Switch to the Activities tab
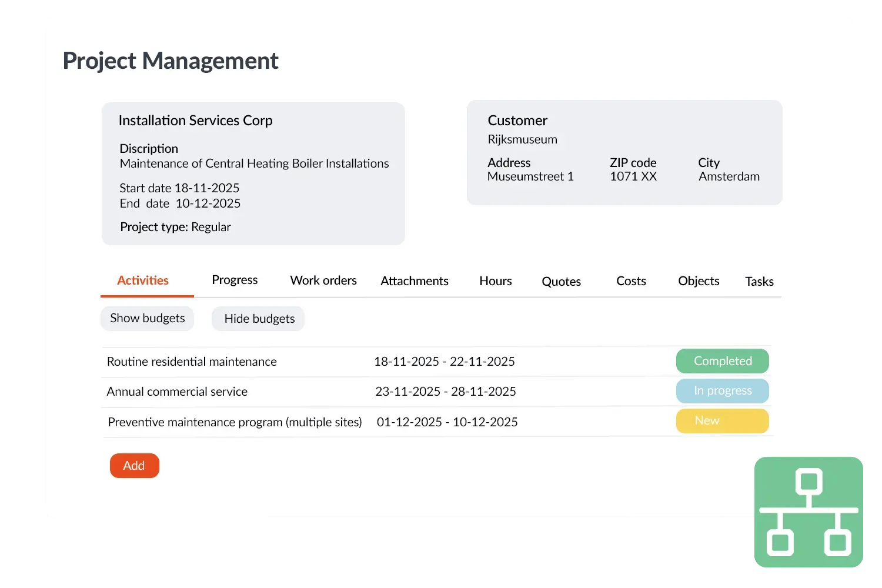The height and width of the screenshot is (588, 882). (x=143, y=280)
